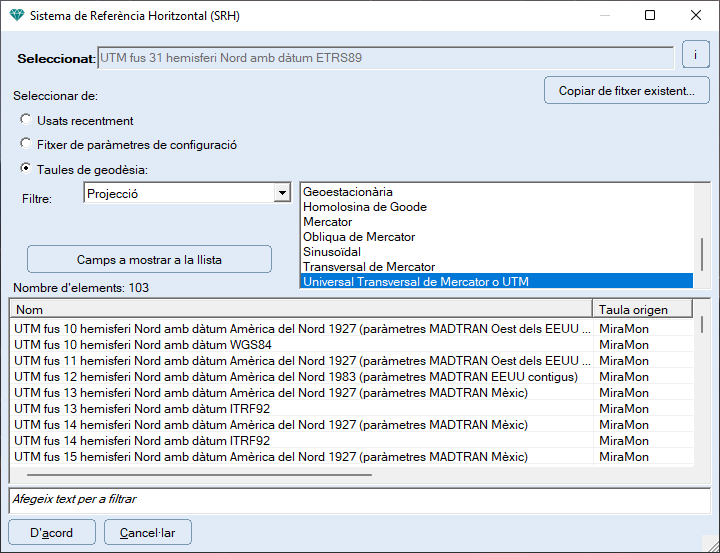Click the 'Seleccionat' read-only text field
Screen dimensions: 720x553
click(386, 58)
